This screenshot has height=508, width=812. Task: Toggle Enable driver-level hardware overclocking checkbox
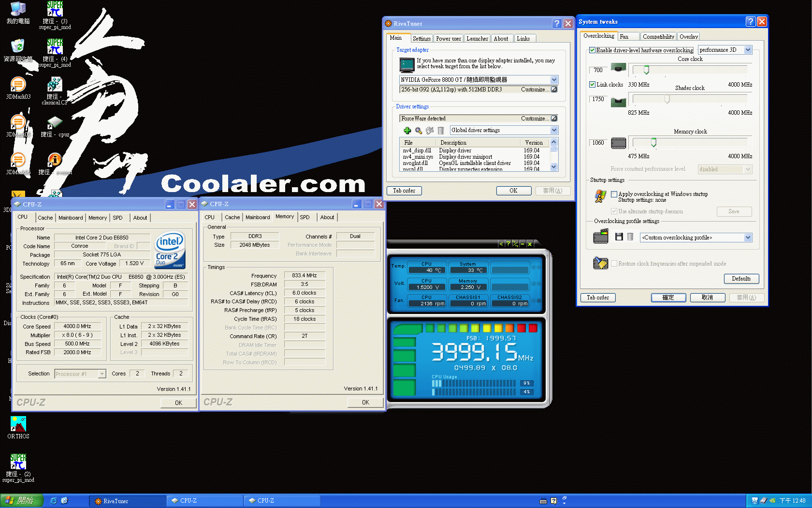(x=592, y=50)
